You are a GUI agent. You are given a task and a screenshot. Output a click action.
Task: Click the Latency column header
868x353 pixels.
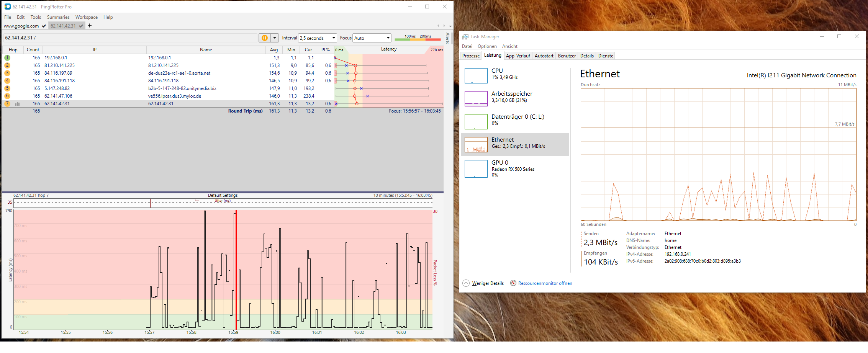pyautogui.click(x=389, y=49)
